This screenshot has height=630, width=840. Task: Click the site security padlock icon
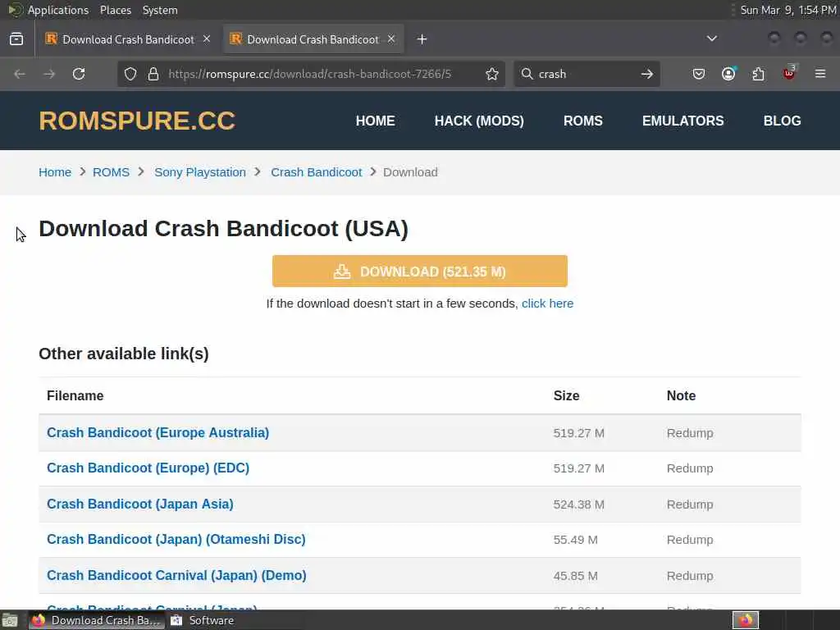[153, 74]
